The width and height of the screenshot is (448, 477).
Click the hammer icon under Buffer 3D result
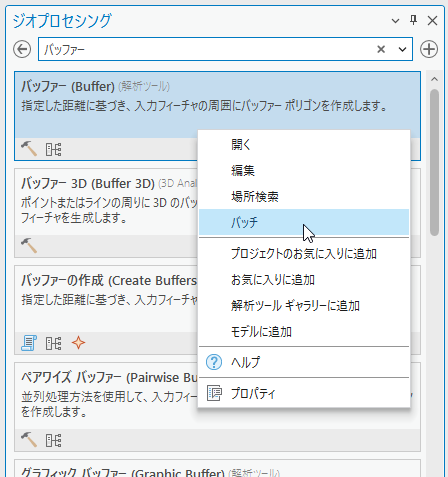(29, 246)
